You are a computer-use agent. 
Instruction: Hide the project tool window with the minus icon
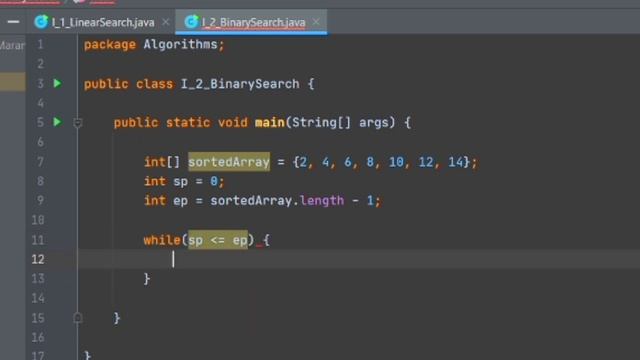pos(13,22)
